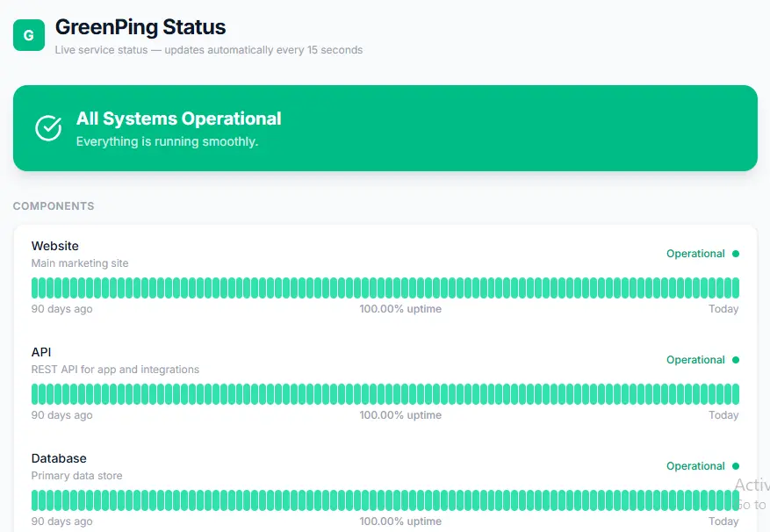Image resolution: width=770 pixels, height=532 pixels.
Task: Click Database's 'Today' label
Action: click(723, 521)
